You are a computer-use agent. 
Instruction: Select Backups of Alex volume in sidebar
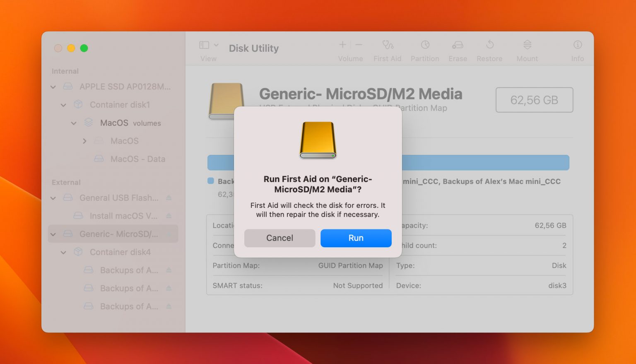(128, 270)
